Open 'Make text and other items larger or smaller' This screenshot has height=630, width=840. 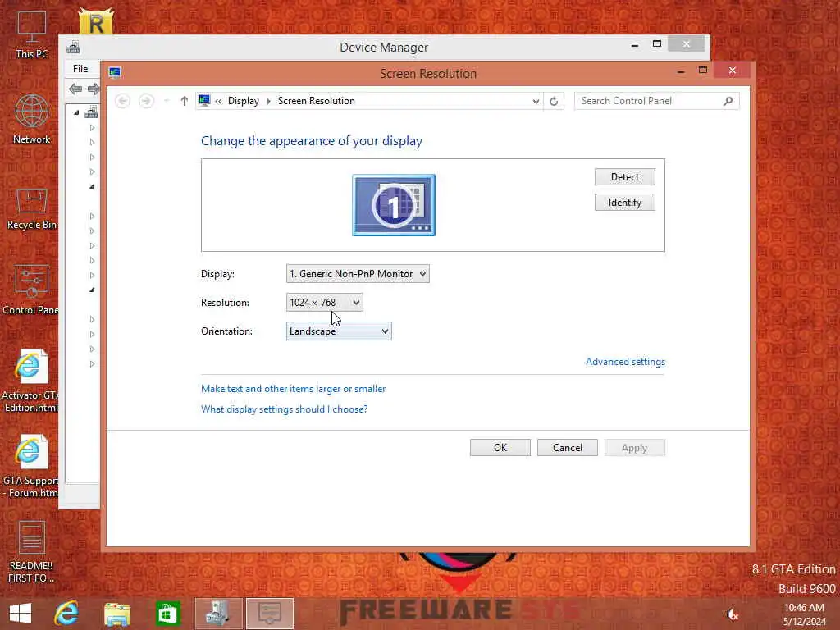pyautogui.click(x=293, y=389)
